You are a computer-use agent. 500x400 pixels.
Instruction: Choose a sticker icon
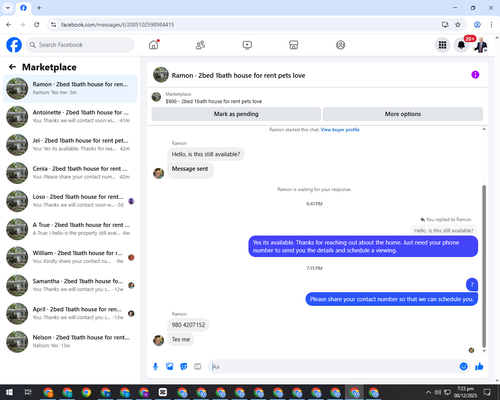(184, 367)
